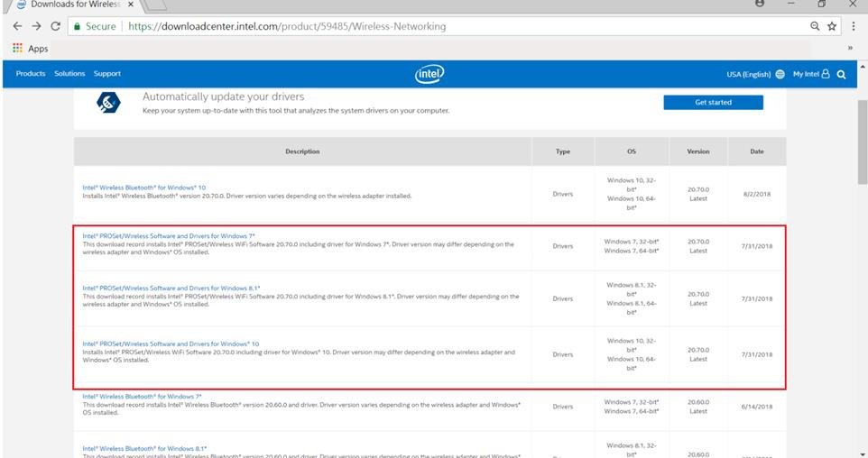868x458 pixels.
Task: Open the Solutions menu
Action: click(69, 74)
